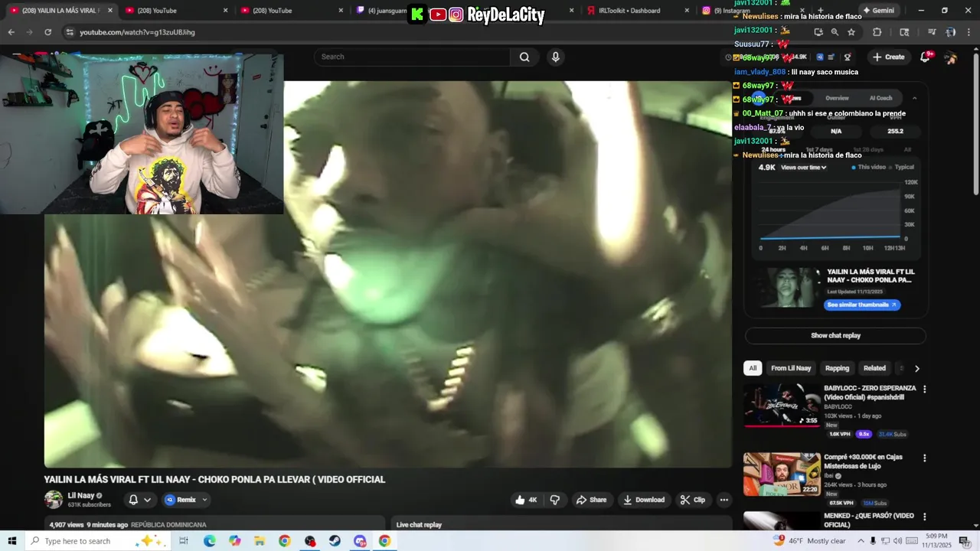Click the media control icon in Chrome toolbar
This screenshot has width=980, height=551.
click(932, 32)
